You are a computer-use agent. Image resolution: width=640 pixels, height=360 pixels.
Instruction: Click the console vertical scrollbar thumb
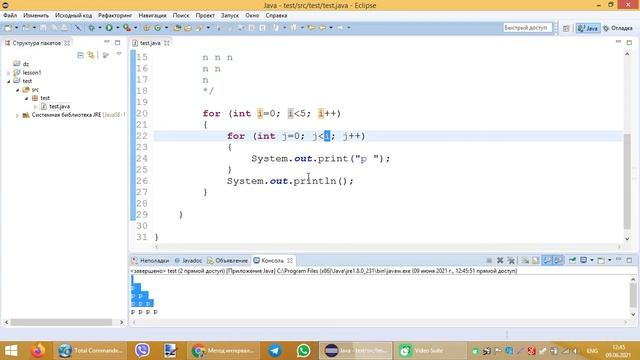[x=633, y=296]
